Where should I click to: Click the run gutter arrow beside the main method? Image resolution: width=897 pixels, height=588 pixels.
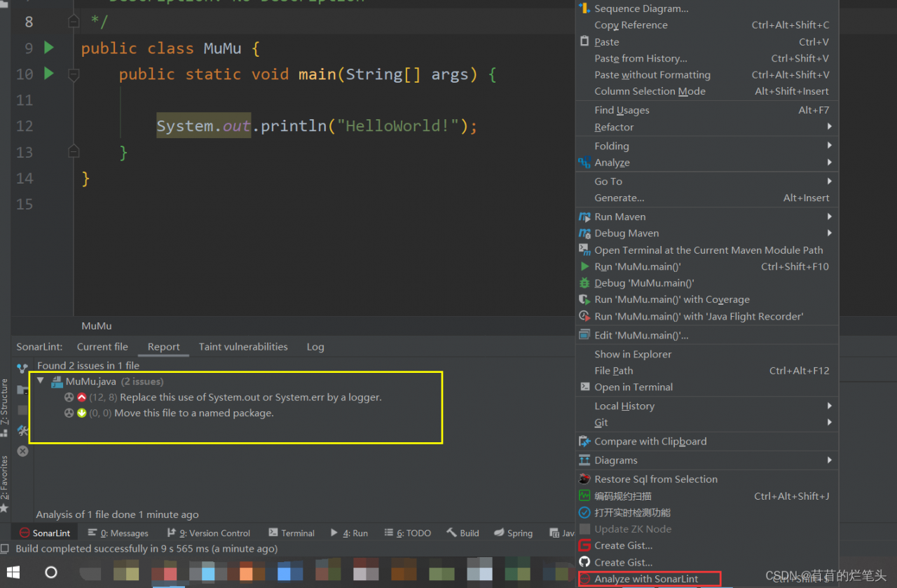pyautogui.click(x=48, y=73)
